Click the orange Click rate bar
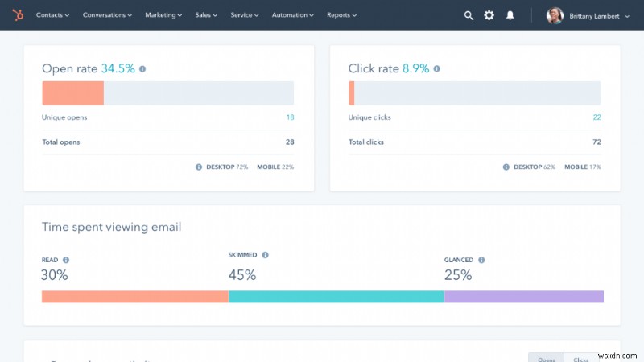The width and height of the screenshot is (644, 362). click(351, 93)
